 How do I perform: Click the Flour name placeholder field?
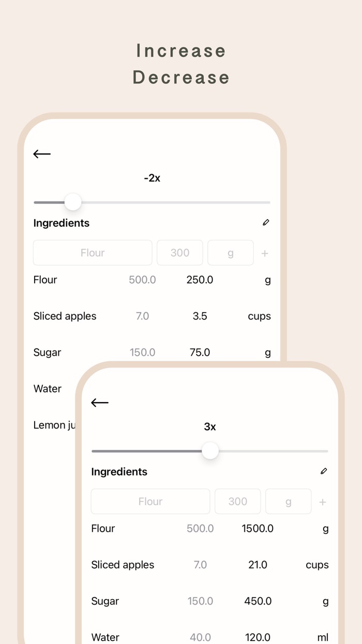point(93,253)
